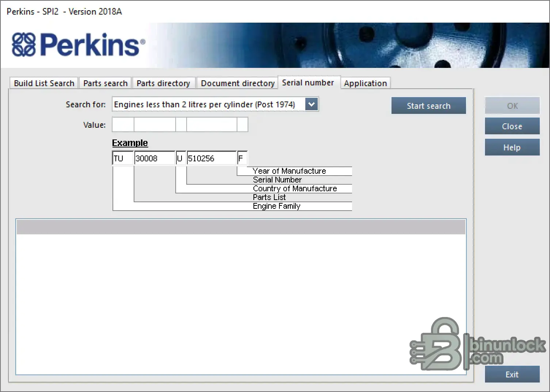Click the OK button
550x392 pixels.
[x=512, y=106]
